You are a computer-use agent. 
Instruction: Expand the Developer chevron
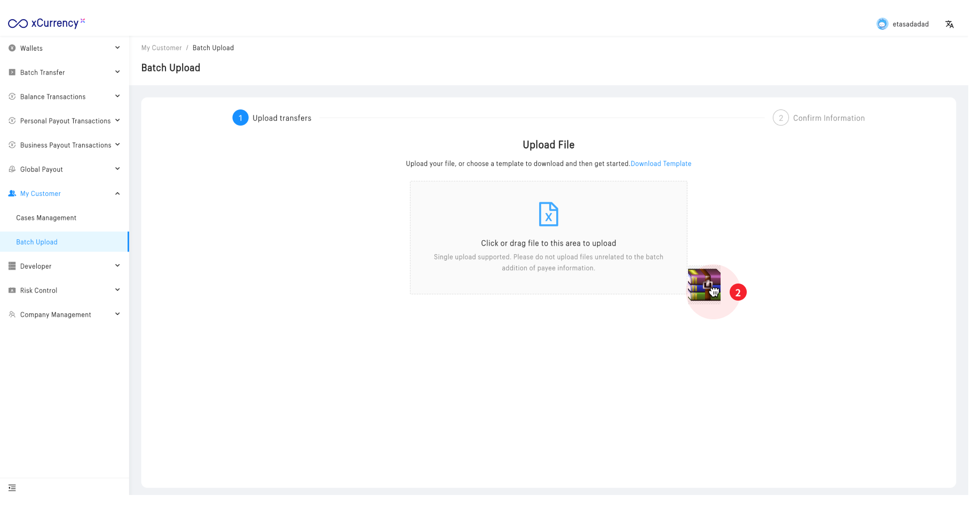pyautogui.click(x=117, y=265)
